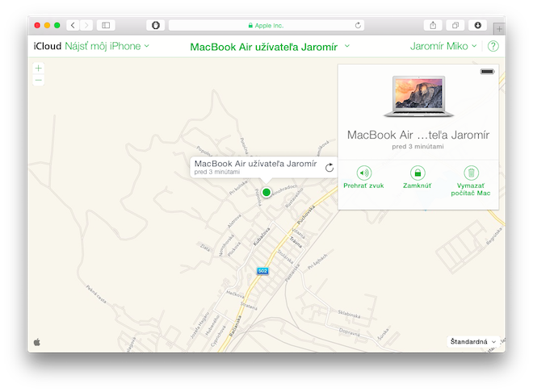The image size is (533, 392).
Task: Zoom in on the map
Action: [39, 69]
